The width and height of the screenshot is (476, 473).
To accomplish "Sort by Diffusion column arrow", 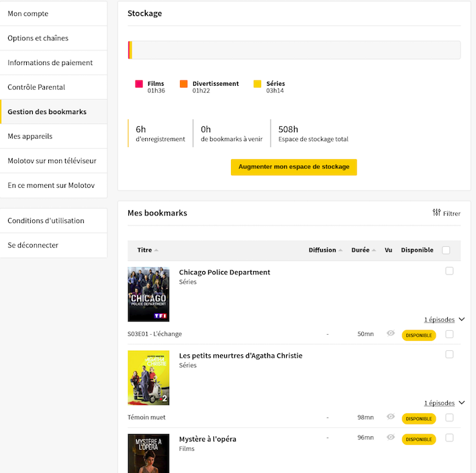I will click(340, 250).
